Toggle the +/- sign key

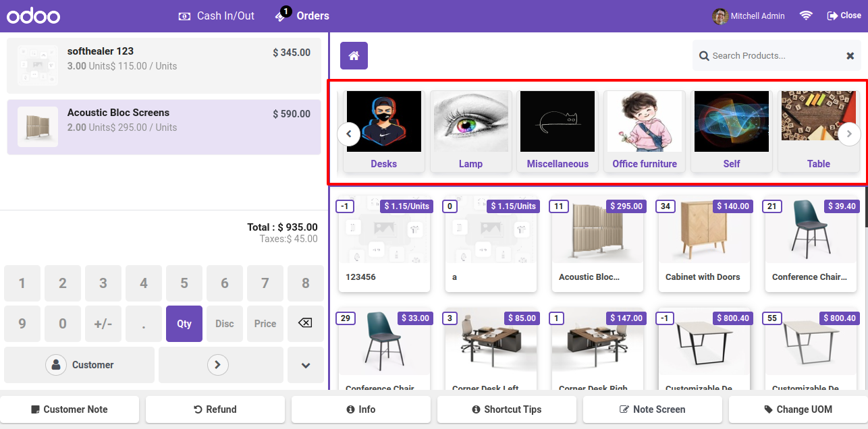103,324
